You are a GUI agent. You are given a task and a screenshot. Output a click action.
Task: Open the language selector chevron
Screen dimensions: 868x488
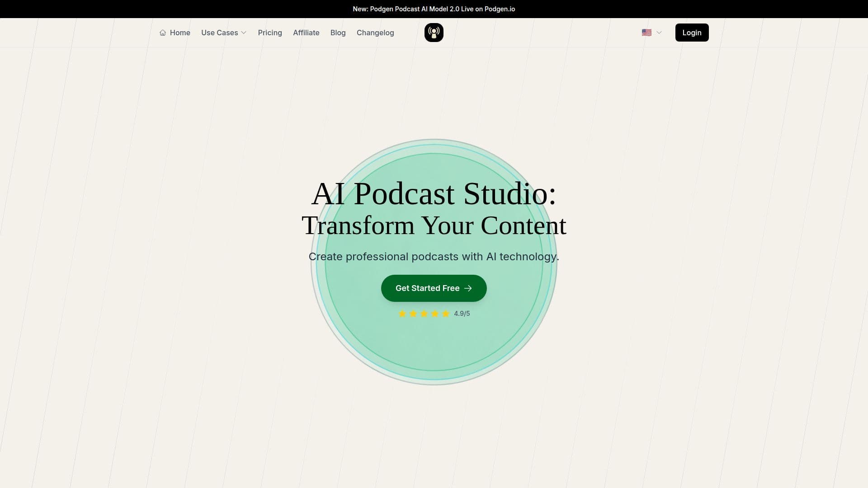coord(659,33)
